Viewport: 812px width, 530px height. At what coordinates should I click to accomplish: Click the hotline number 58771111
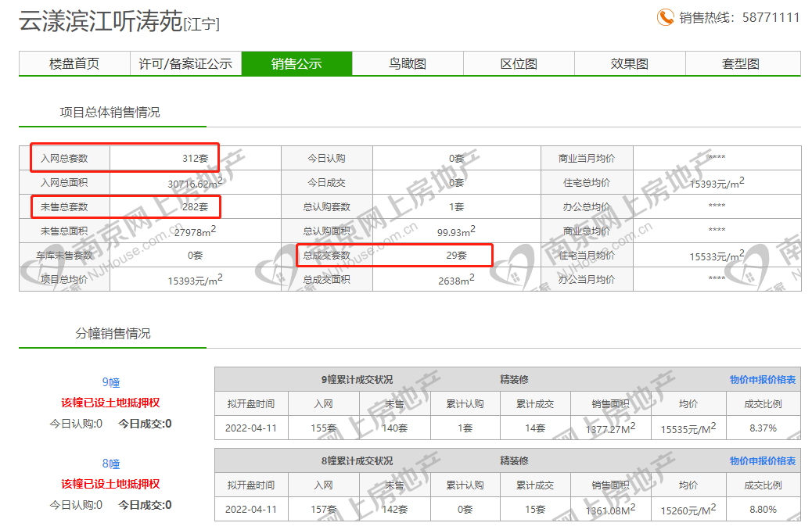(x=771, y=17)
